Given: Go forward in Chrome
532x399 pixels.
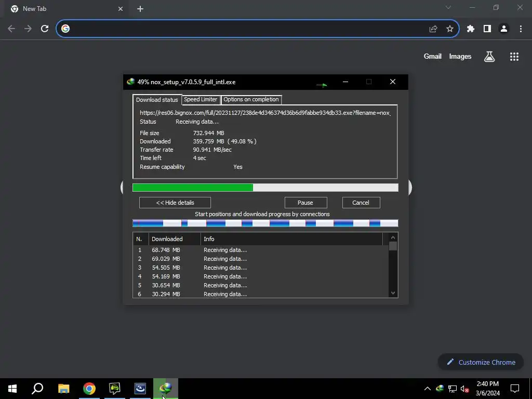Looking at the screenshot, I should 28,29.
